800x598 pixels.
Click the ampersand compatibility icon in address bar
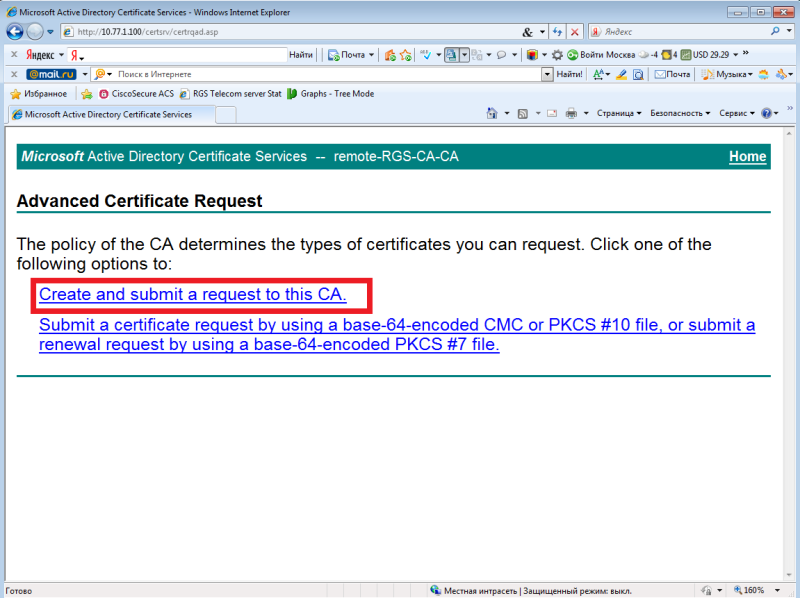pyautogui.click(x=528, y=32)
